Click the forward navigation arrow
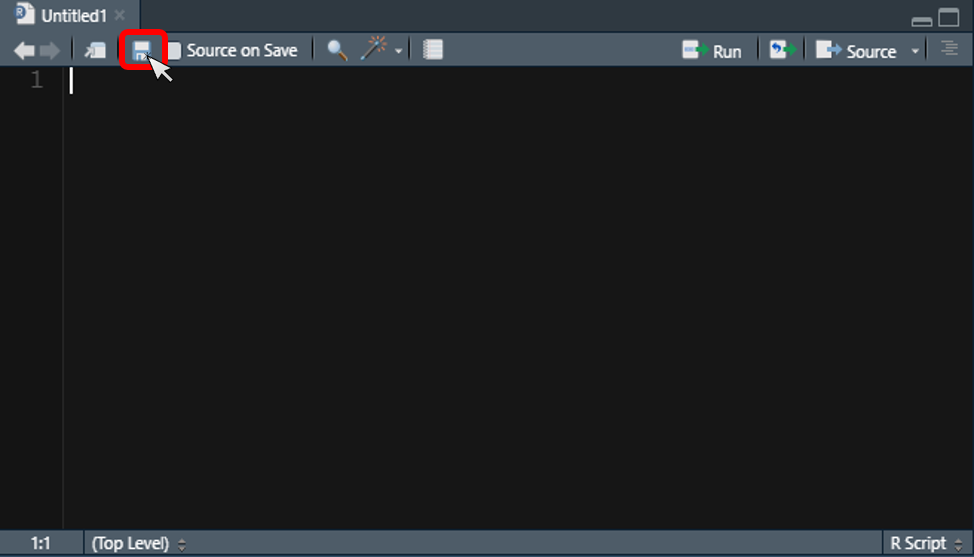This screenshot has height=557, width=974. 49,50
